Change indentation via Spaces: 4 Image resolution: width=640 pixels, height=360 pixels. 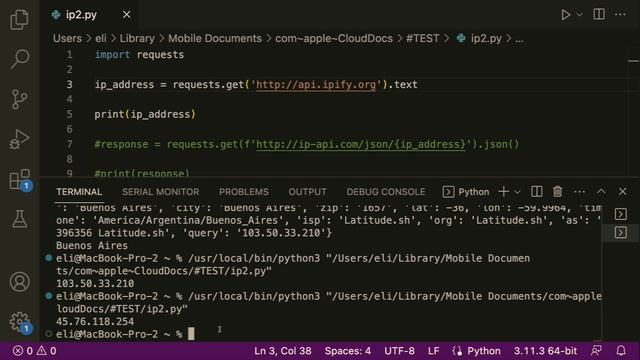[x=348, y=351]
